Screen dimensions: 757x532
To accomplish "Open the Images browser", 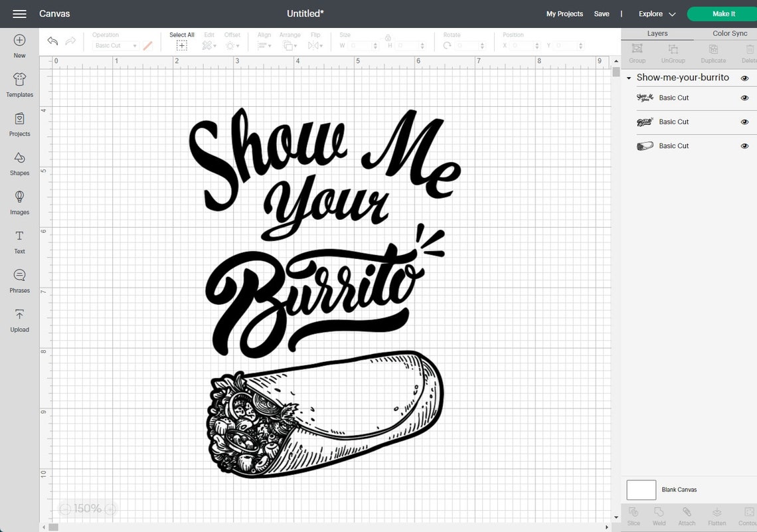I will [x=19, y=202].
